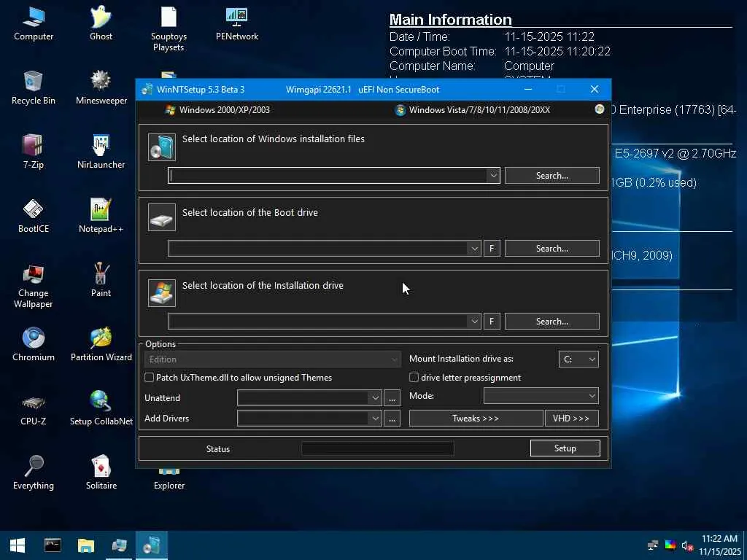Open the Tweaks >>> panel
The height and width of the screenshot is (560, 747).
[x=476, y=419]
